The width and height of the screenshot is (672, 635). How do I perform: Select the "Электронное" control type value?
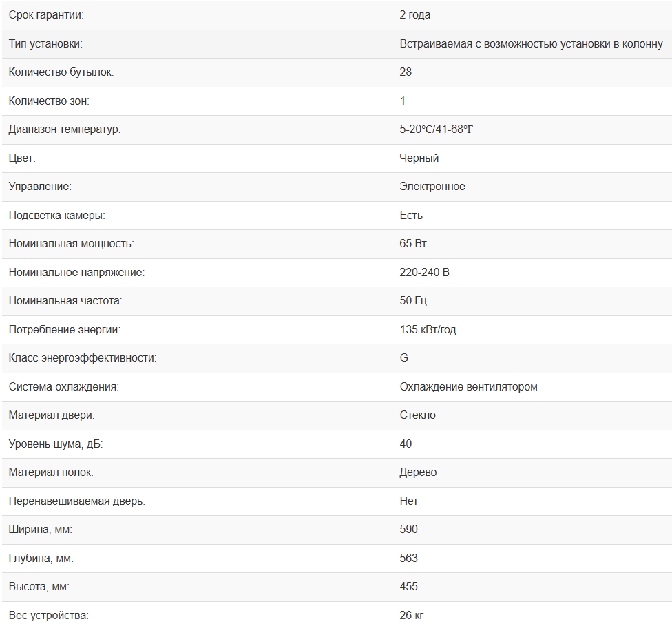[x=432, y=187]
